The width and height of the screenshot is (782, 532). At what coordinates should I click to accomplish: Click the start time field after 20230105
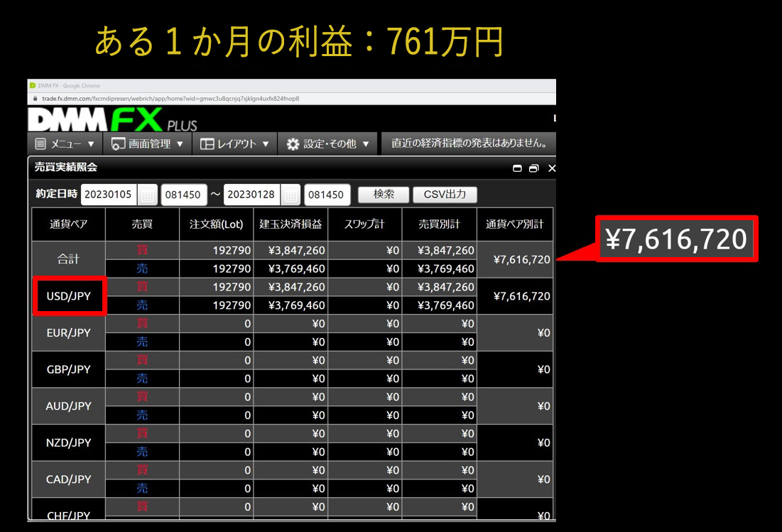184,195
